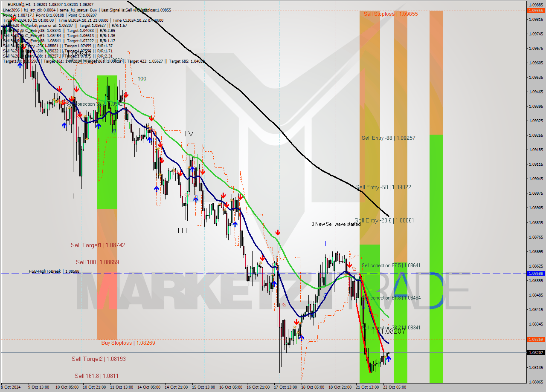Viewport: 546px width, 392px height.
Task: Click the red 1.08269 tag on price axis
Action: [535, 340]
